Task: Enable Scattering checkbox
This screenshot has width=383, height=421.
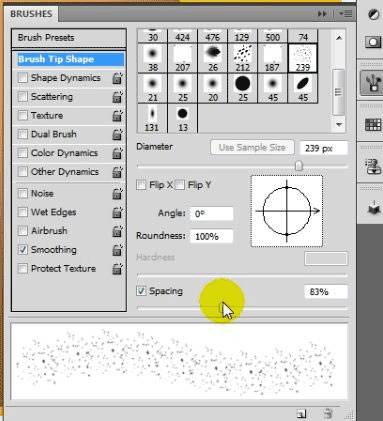Action: 23,97
